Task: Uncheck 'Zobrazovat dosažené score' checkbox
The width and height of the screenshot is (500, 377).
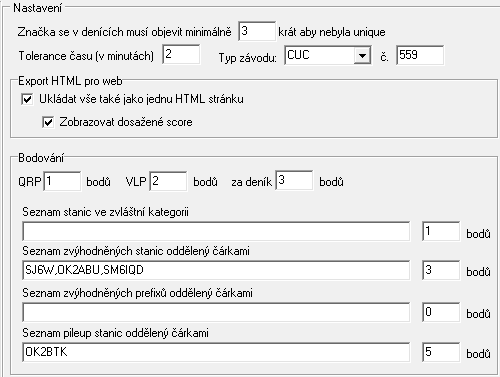Action: [48, 122]
